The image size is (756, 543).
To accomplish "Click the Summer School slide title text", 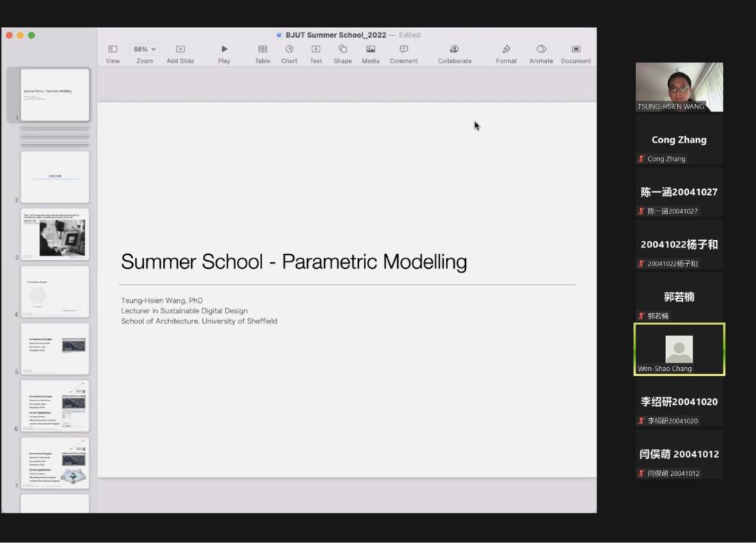I will tap(294, 262).
